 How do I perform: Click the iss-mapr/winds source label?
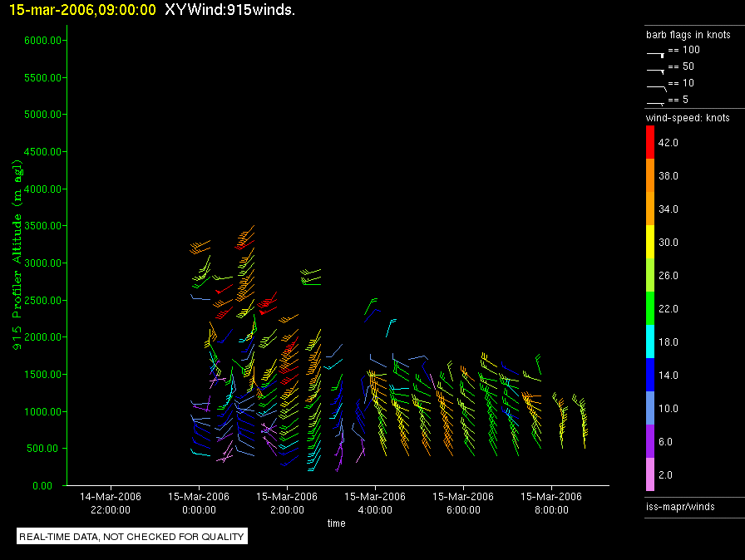[x=680, y=506]
